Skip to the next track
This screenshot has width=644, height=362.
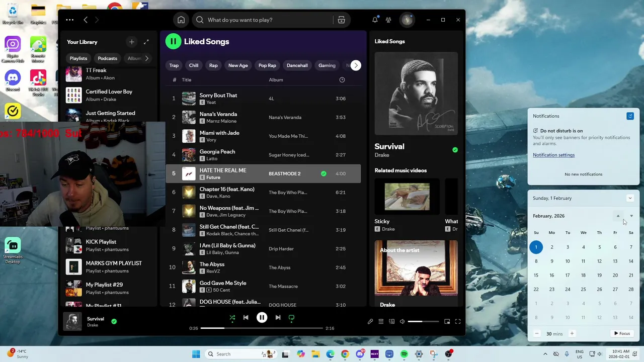pos(278,318)
